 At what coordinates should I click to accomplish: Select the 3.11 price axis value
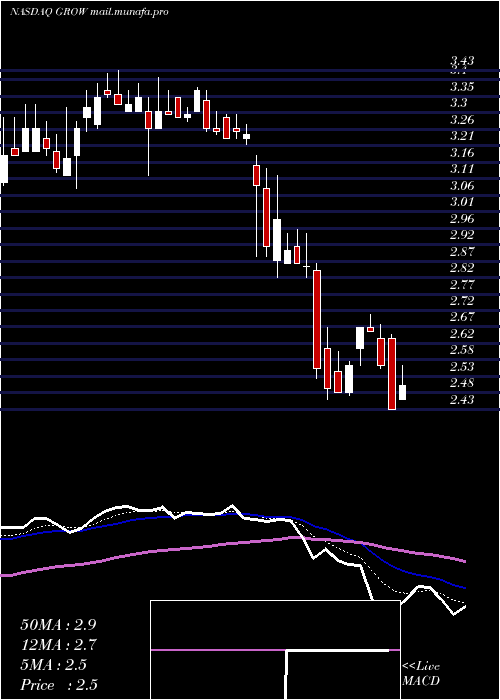[x=462, y=169]
